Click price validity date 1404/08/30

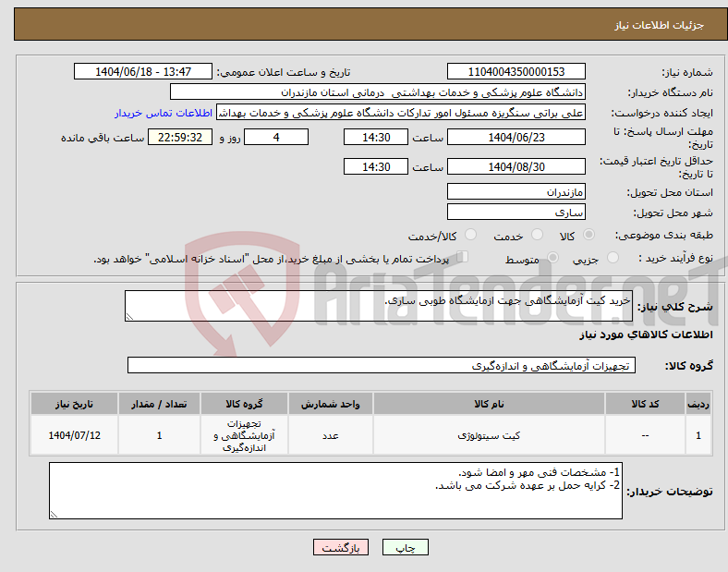click(516, 166)
